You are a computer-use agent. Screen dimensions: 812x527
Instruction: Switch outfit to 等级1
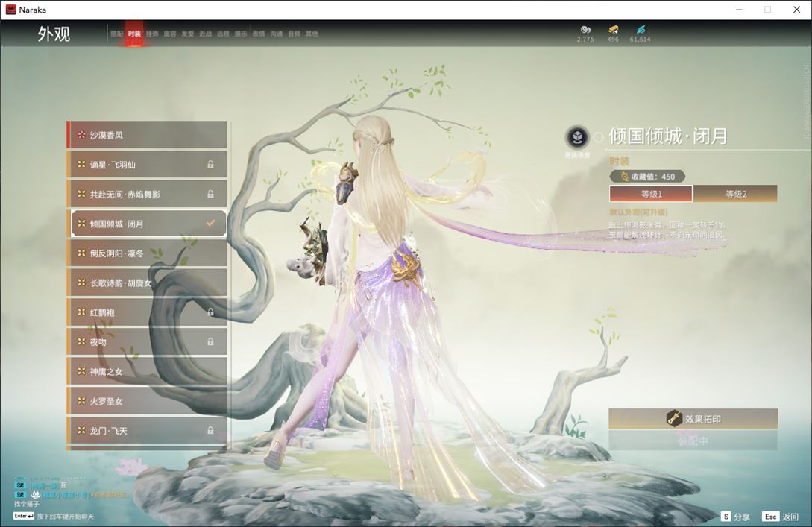(x=651, y=194)
